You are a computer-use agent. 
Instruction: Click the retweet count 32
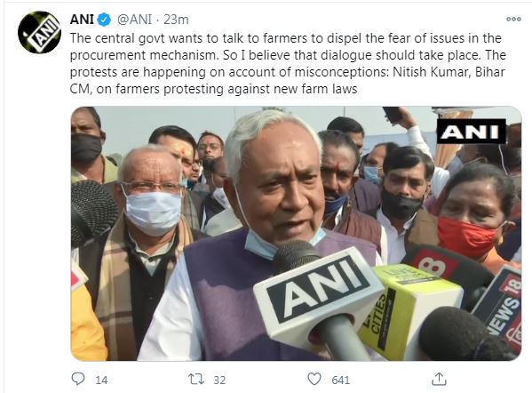pos(219,380)
